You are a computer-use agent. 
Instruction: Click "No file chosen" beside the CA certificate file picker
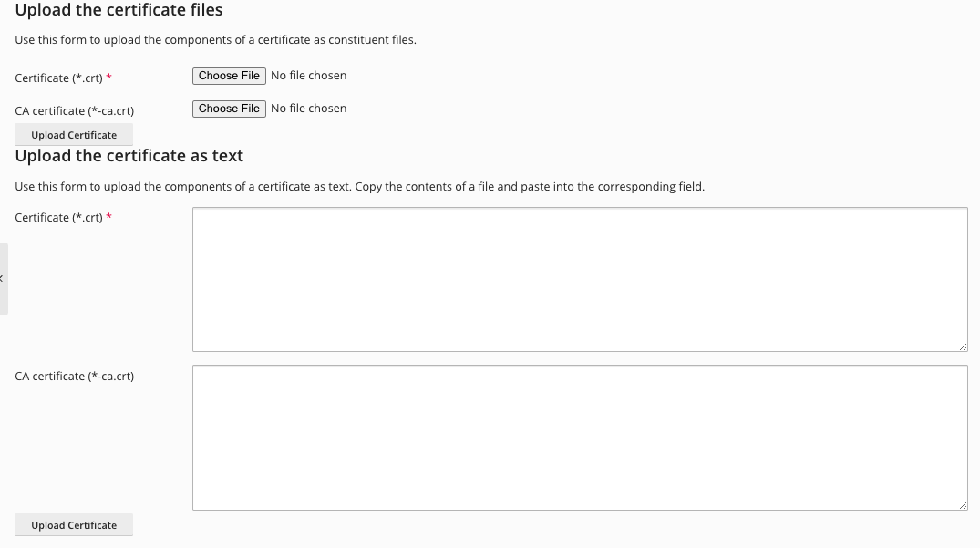click(x=308, y=109)
